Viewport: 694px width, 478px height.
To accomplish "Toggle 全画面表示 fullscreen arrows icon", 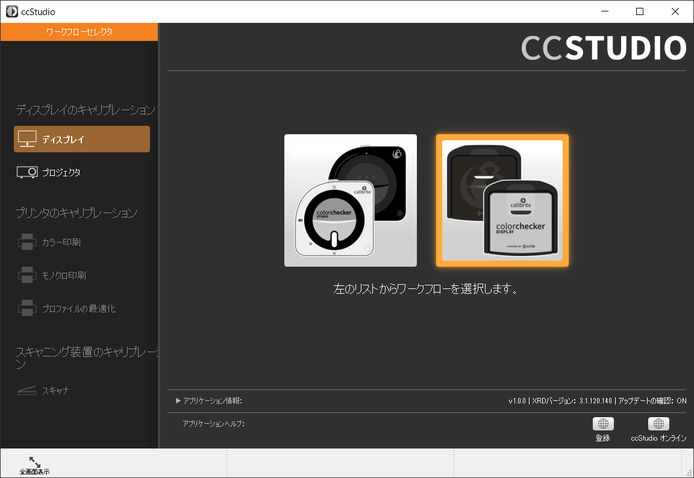I will point(35,462).
